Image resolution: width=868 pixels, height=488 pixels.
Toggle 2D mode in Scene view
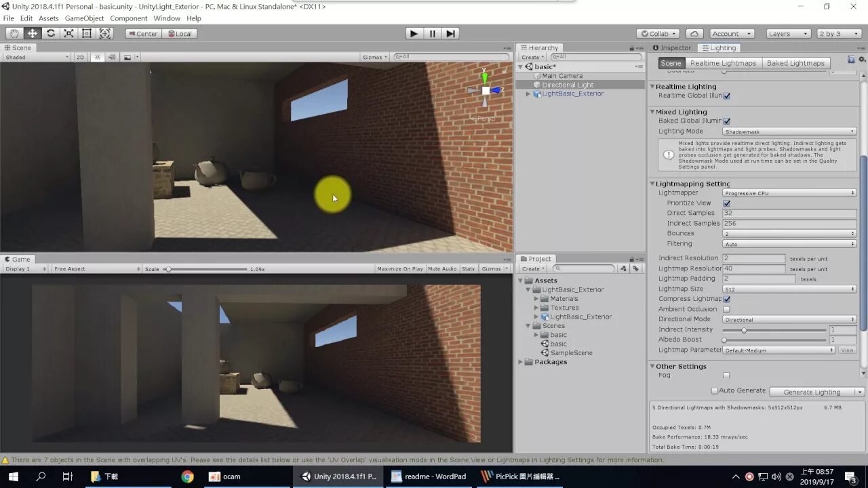[80, 57]
